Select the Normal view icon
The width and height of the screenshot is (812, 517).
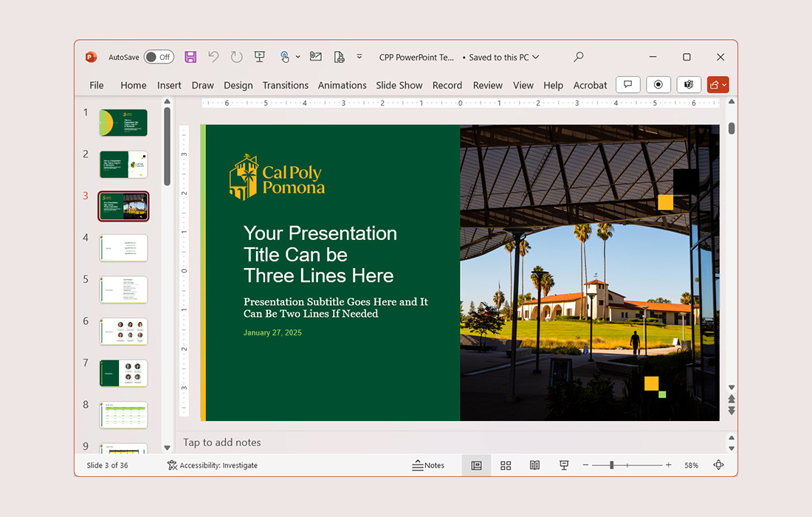[x=476, y=465]
